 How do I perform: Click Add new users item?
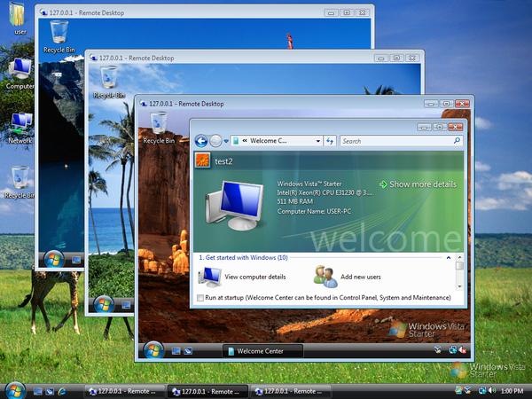point(348,277)
